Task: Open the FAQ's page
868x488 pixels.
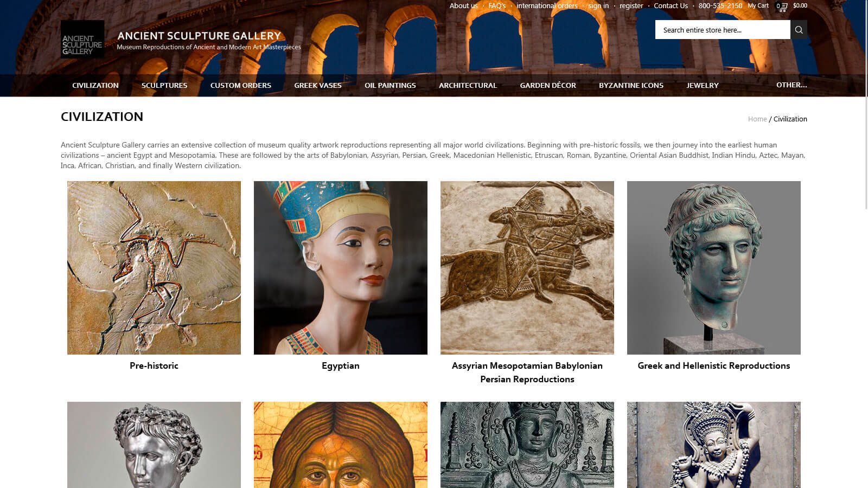Action: pos(496,5)
